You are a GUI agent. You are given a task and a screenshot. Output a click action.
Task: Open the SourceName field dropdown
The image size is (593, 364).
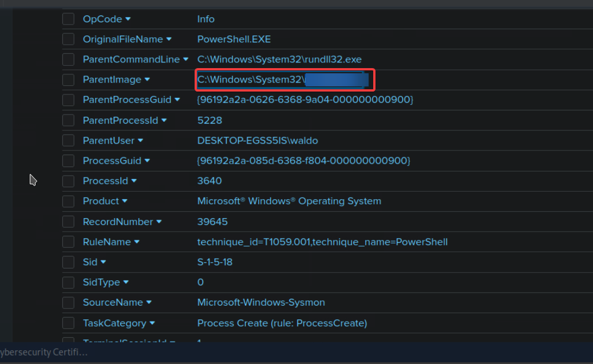pos(149,302)
